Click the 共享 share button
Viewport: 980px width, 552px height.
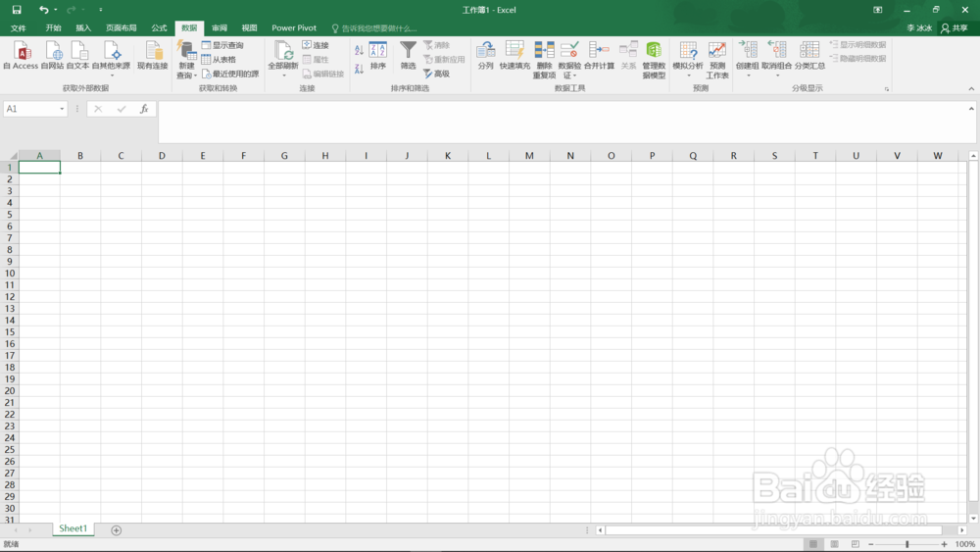[955, 28]
